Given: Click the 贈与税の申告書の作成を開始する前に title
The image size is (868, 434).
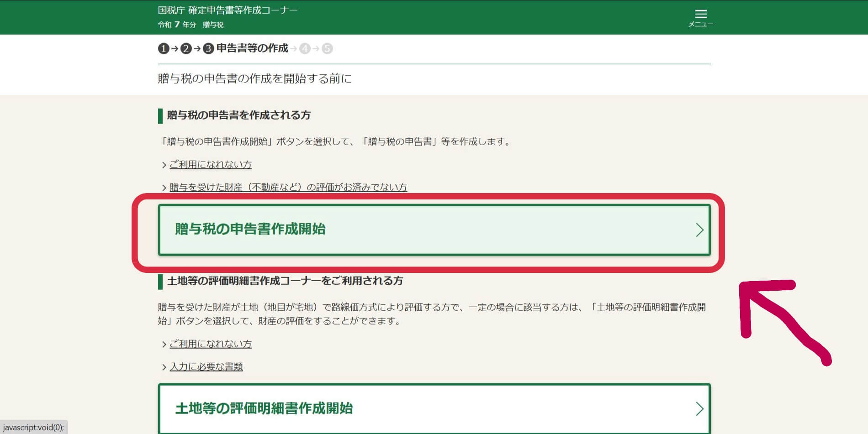Looking at the screenshot, I should point(255,78).
